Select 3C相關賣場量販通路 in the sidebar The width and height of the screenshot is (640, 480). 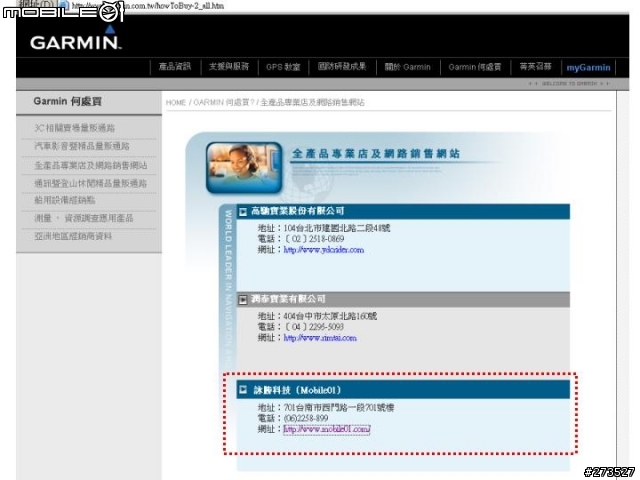[74, 128]
